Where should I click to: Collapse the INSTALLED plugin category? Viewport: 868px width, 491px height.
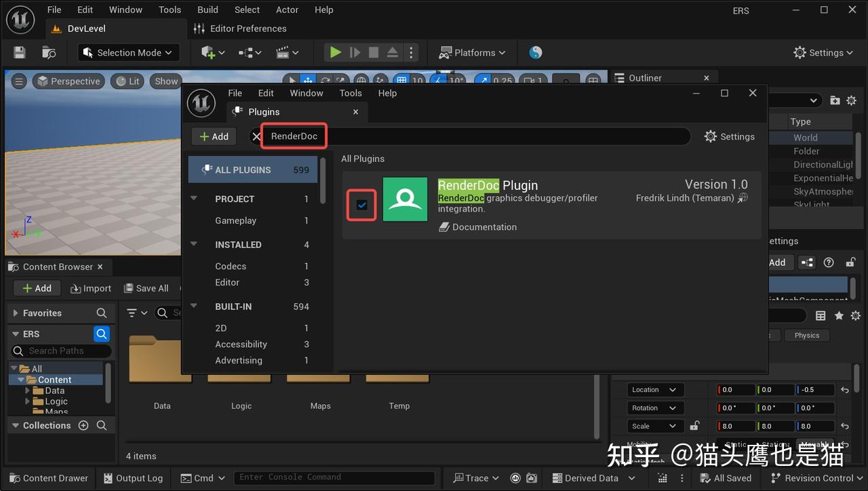[x=194, y=244]
